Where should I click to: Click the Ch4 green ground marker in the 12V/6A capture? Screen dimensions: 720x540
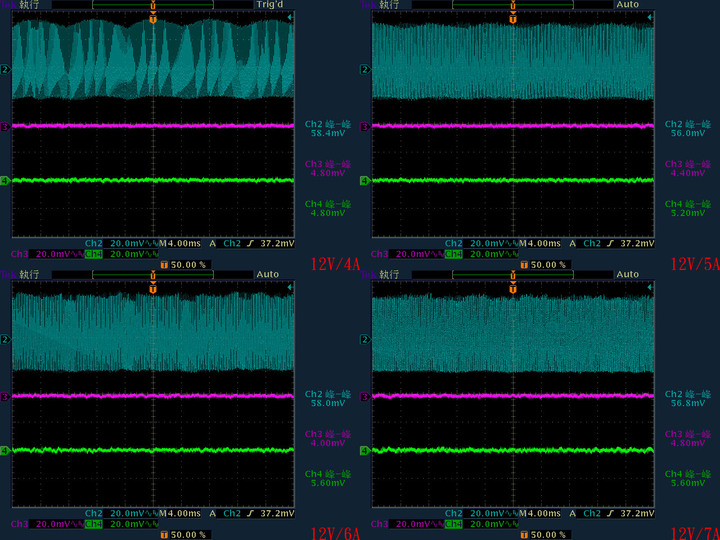coord(5,451)
